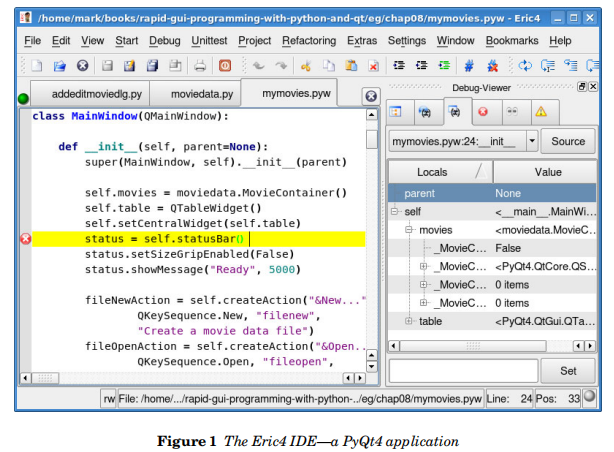Click the New file toolbar icon
The image size is (614, 452).
pyautogui.click(x=37, y=65)
